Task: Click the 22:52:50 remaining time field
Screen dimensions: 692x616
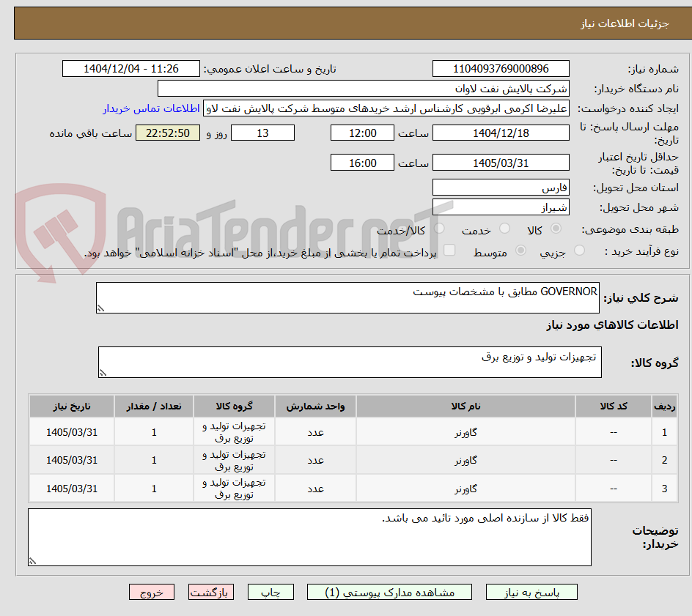Action: pos(168,133)
